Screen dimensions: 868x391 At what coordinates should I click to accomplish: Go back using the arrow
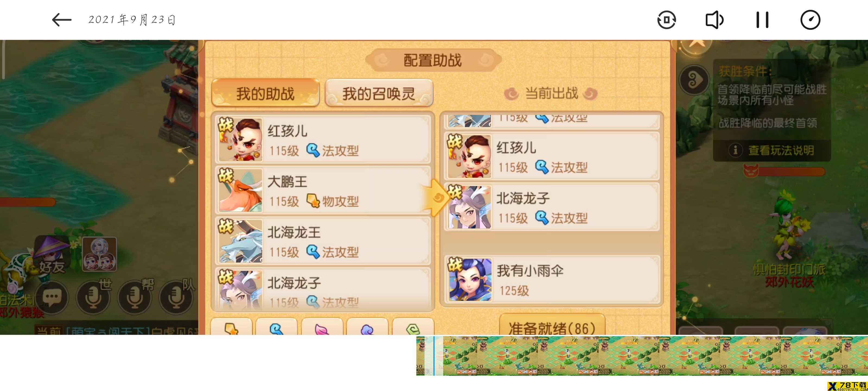62,20
